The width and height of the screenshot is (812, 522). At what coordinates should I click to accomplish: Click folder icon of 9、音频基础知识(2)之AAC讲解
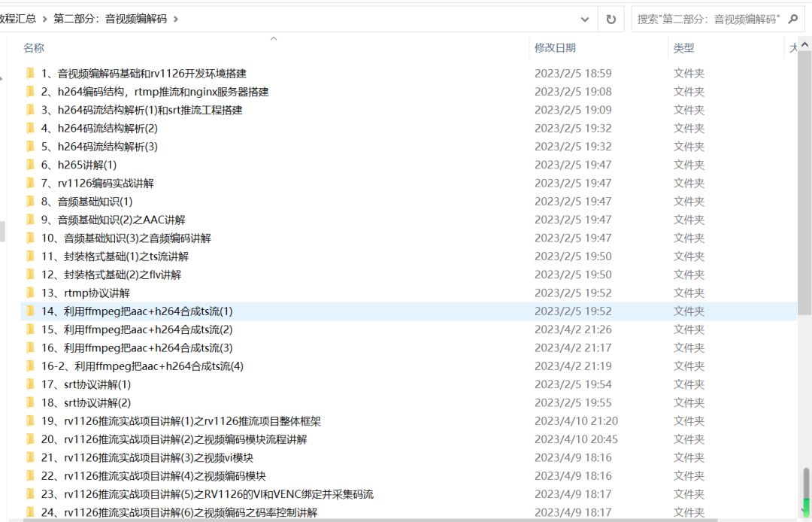pyautogui.click(x=31, y=220)
